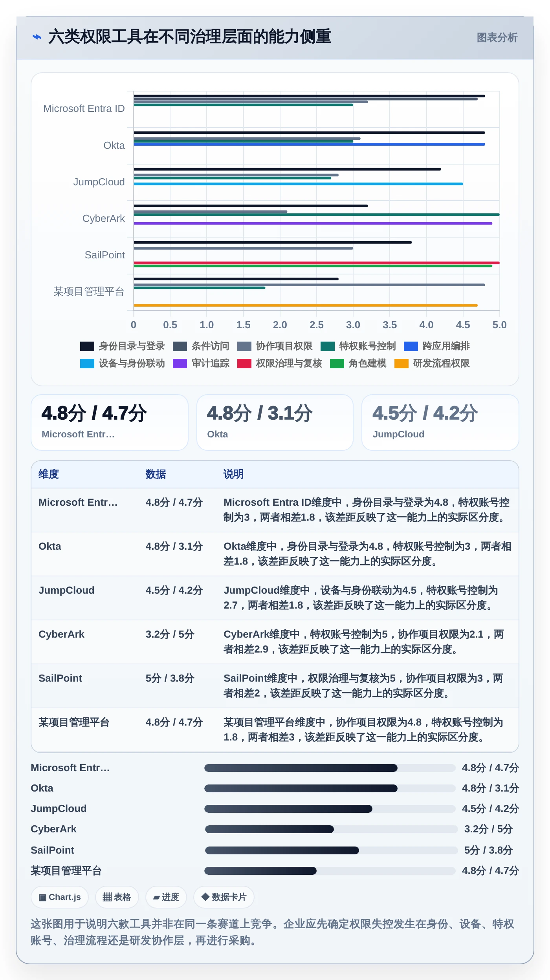Click the 数据 column header
Screen dimensions: 550x980
pos(156,474)
